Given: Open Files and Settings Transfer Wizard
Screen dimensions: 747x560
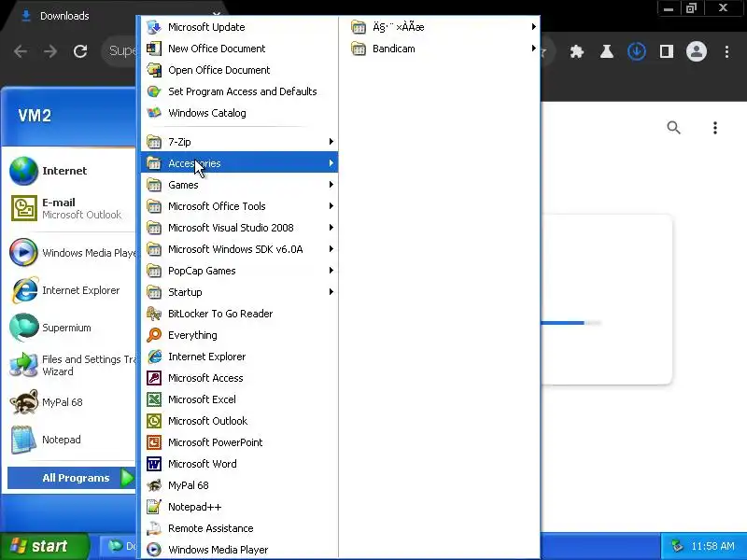Looking at the screenshot, I should (x=71, y=365).
